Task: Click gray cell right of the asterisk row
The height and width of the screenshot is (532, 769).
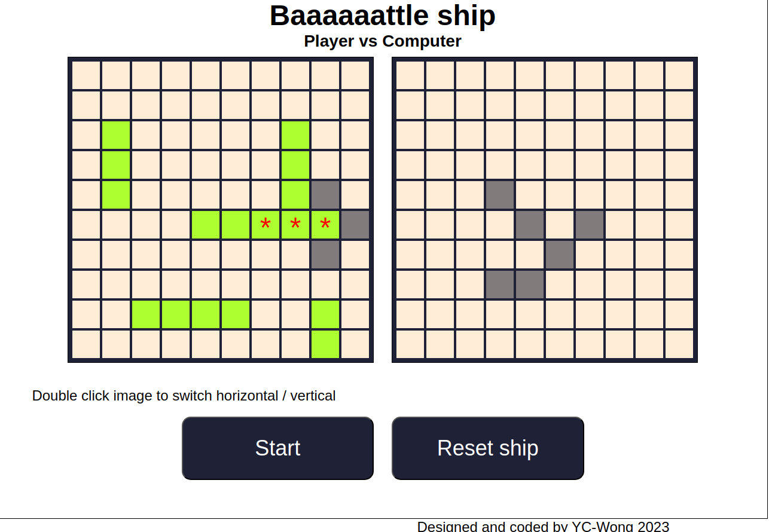Action: (355, 225)
